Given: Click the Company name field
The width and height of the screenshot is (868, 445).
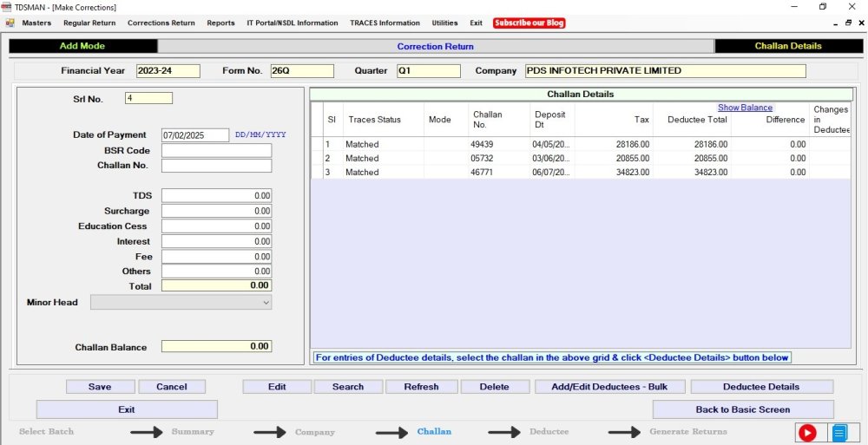Looking at the screenshot, I should coord(666,71).
